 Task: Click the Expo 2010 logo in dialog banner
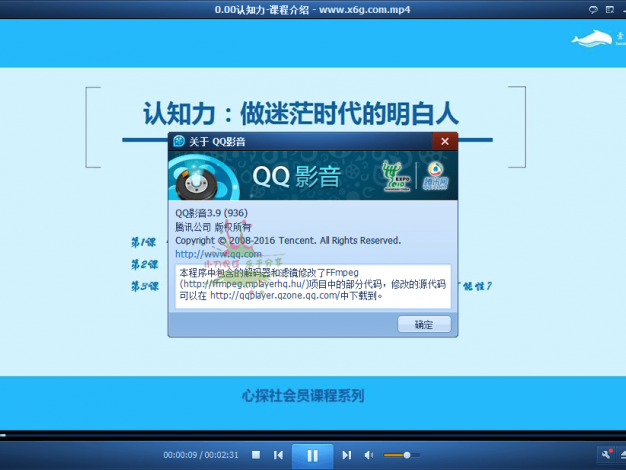pyautogui.click(x=396, y=176)
